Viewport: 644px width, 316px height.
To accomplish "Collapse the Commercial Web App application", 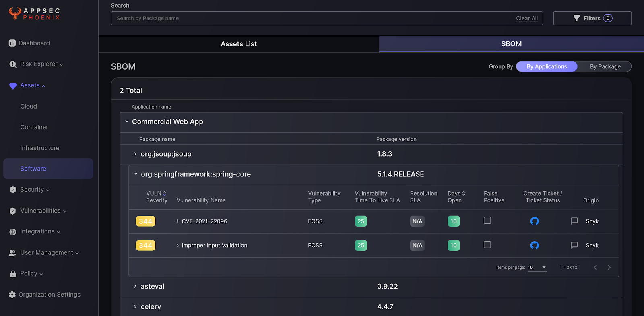I will [127, 122].
